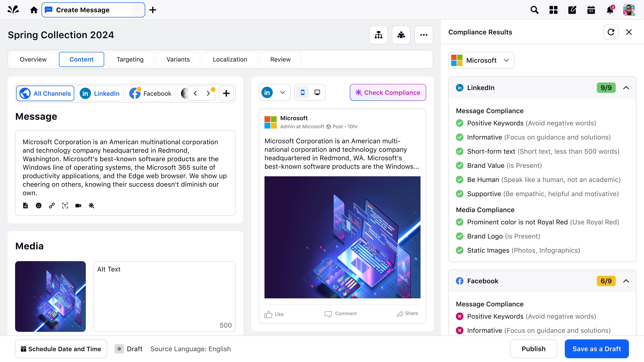Switch preview to desktop view
Viewport: 644px width, 362px height.
[317, 92]
